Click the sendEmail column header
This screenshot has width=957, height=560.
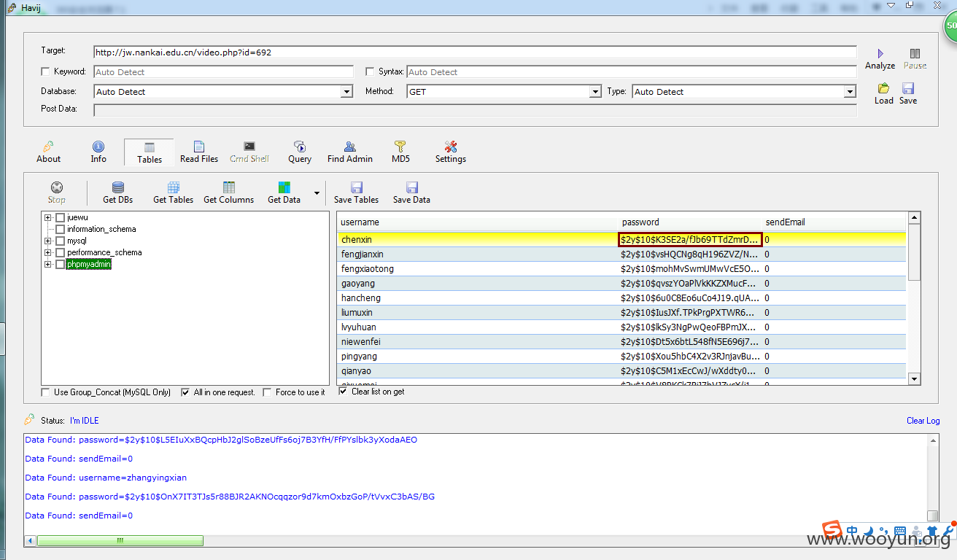coord(834,222)
